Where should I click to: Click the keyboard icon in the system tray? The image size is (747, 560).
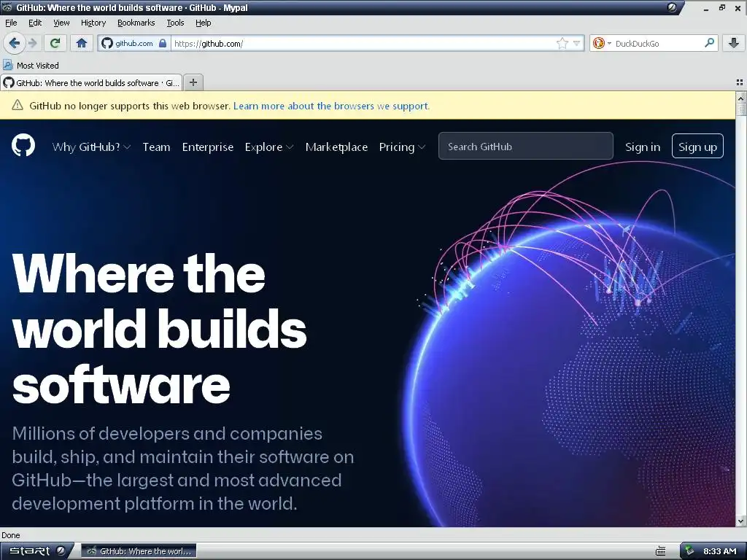(x=660, y=551)
